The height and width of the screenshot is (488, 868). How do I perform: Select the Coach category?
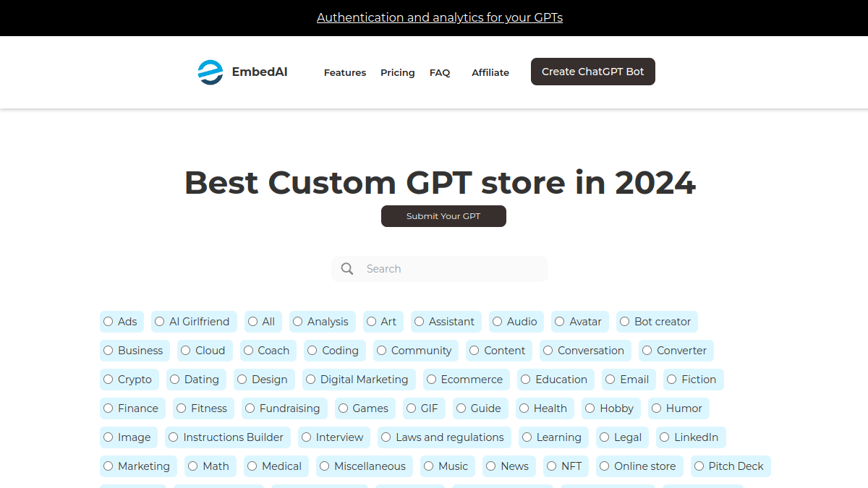[268, 351]
